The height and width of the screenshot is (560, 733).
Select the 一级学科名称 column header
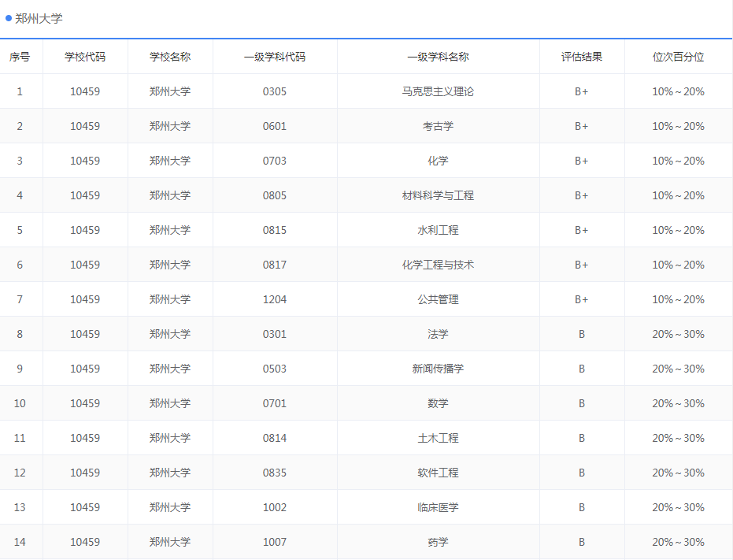[438, 56]
